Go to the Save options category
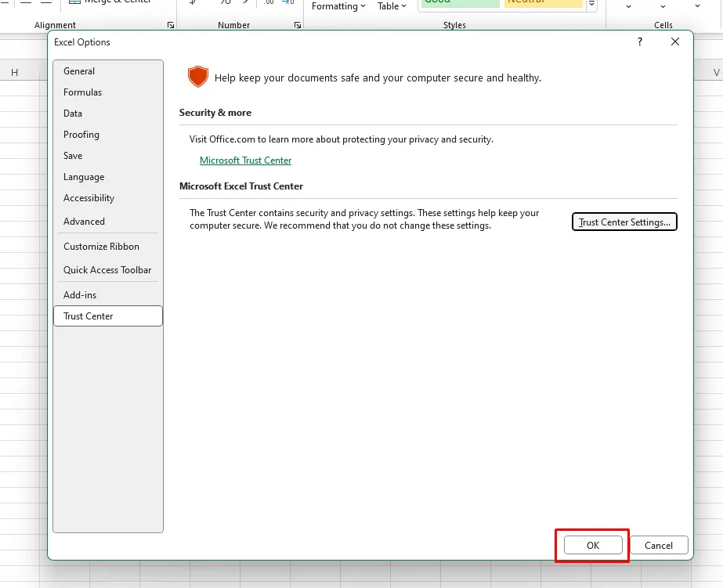The image size is (723, 588). (x=73, y=156)
